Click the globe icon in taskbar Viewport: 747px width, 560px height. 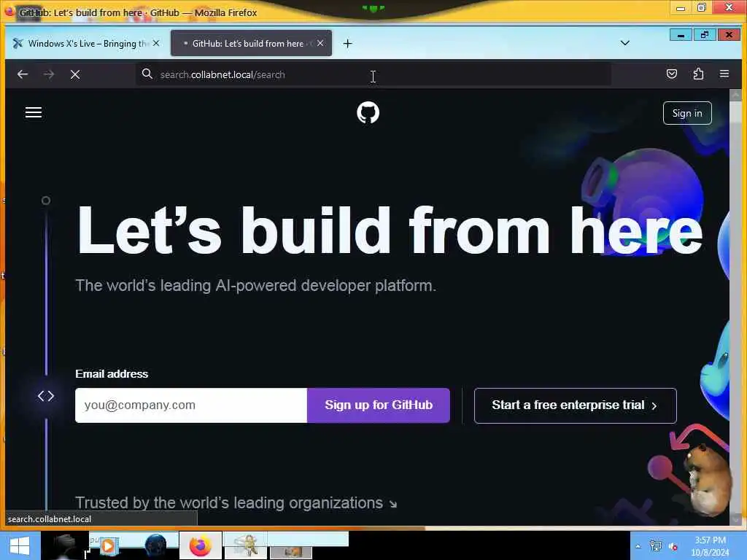(x=155, y=545)
